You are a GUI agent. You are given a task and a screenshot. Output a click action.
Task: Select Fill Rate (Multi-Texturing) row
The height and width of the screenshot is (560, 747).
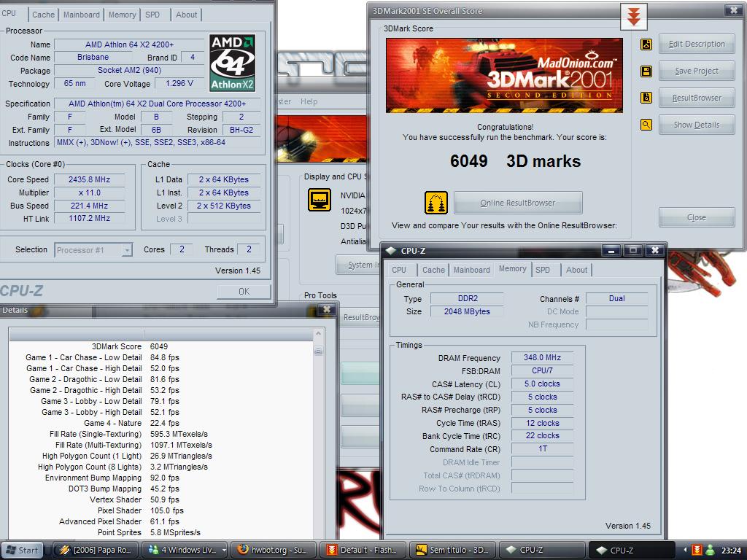[x=162, y=446]
